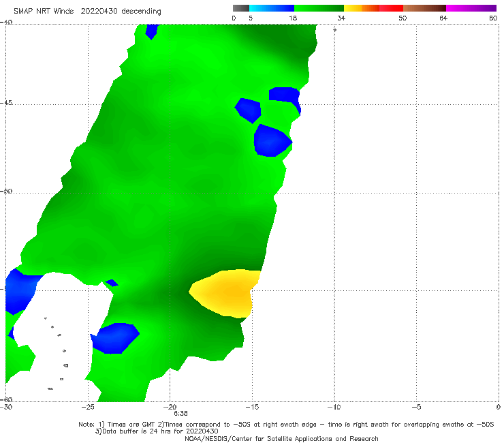This screenshot has height=443, width=504.
Task: Click the longitude axis label '-15'
Action: [x=252, y=407]
